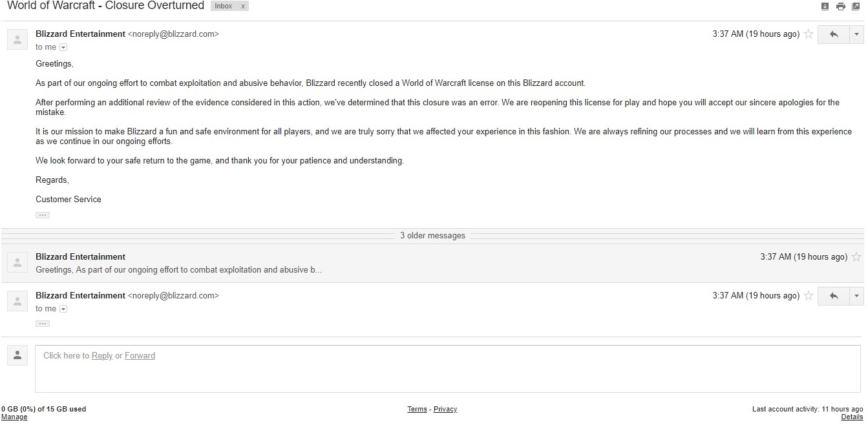Open the Manage storage link

pyautogui.click(x=14, y=417)
